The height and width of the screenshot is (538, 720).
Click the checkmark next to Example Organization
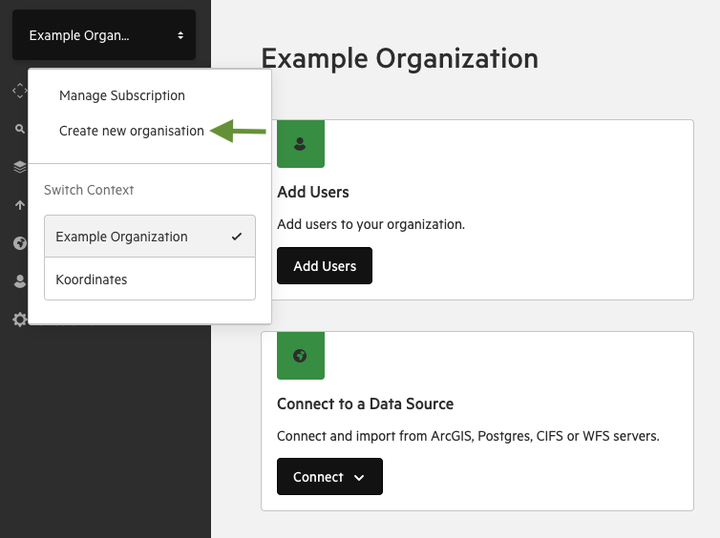[x=236, y=236]
